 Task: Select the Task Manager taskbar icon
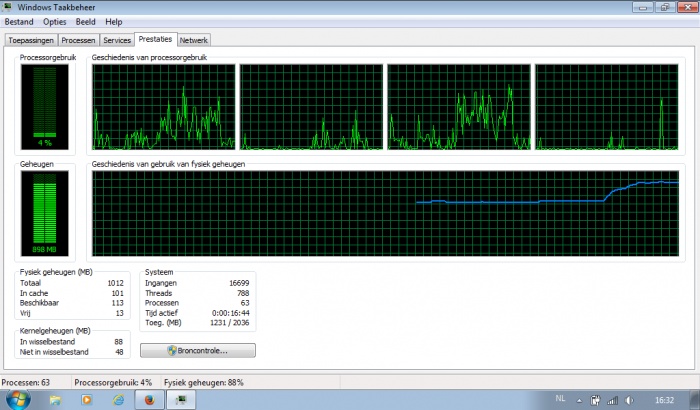pos(181,400)
